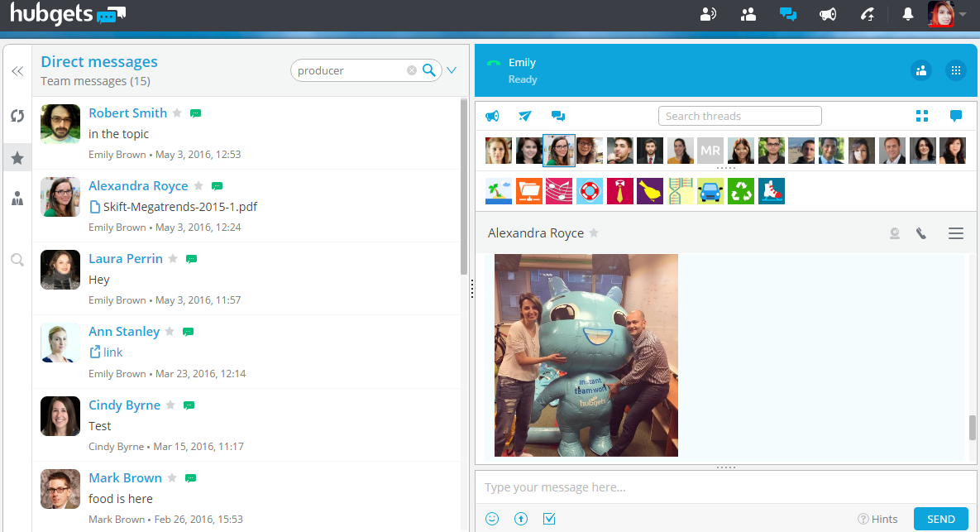Click the task checkbox icon below message box
This screenshot has width=980, height=532.
pyautogui.click(x=549, y=519)
